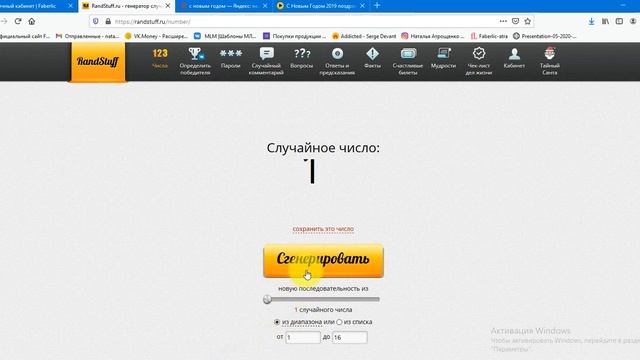The image size is (640, 360).
Task: Open Определить победителя trophy section
Action: tap(195, 61)
